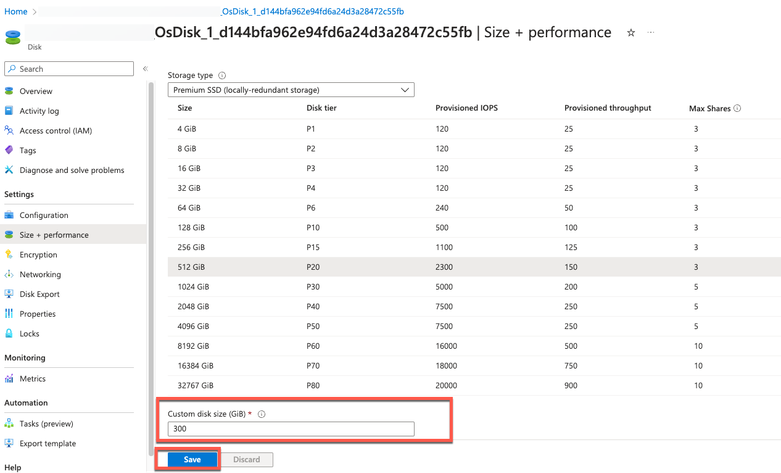Open Locks menu item

click(29, 334)
